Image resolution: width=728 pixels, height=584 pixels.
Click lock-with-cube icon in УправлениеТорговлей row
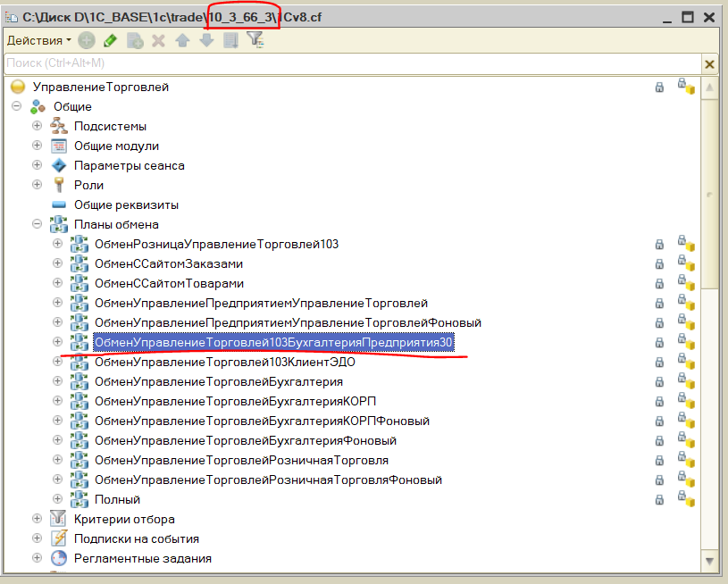[x=686, y=87]
